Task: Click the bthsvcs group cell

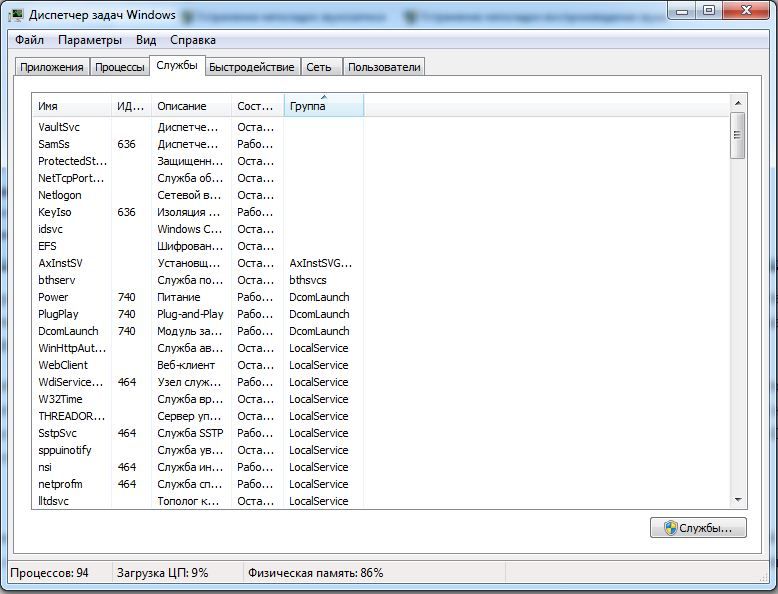Action: point(308,280)
